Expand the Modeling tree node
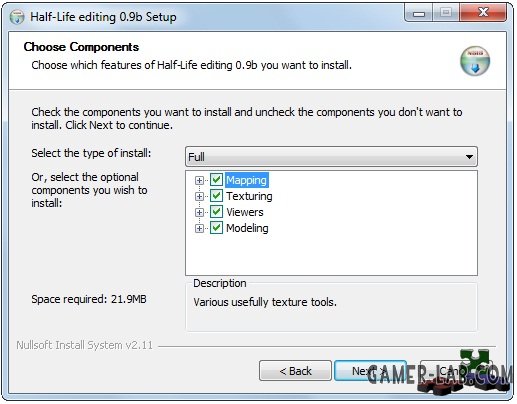The height and width of the screenshot is (404, 517). pos(199,228)
